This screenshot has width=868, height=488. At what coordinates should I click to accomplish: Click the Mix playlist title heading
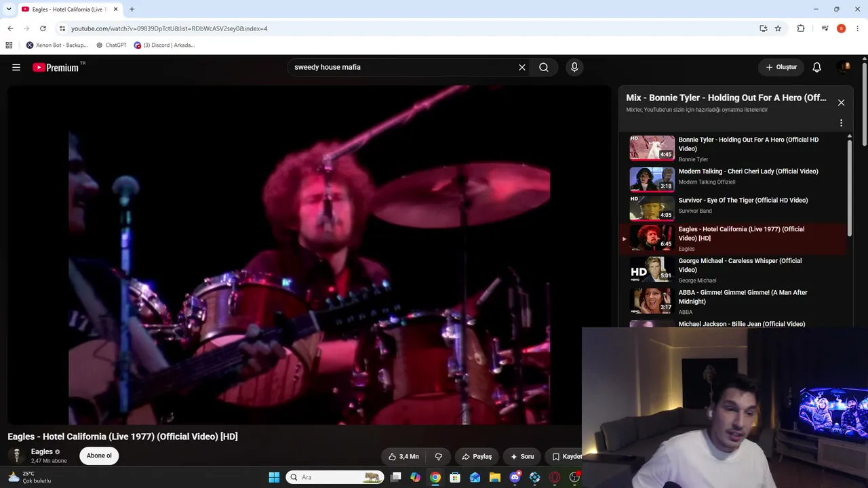click(726, 98)
